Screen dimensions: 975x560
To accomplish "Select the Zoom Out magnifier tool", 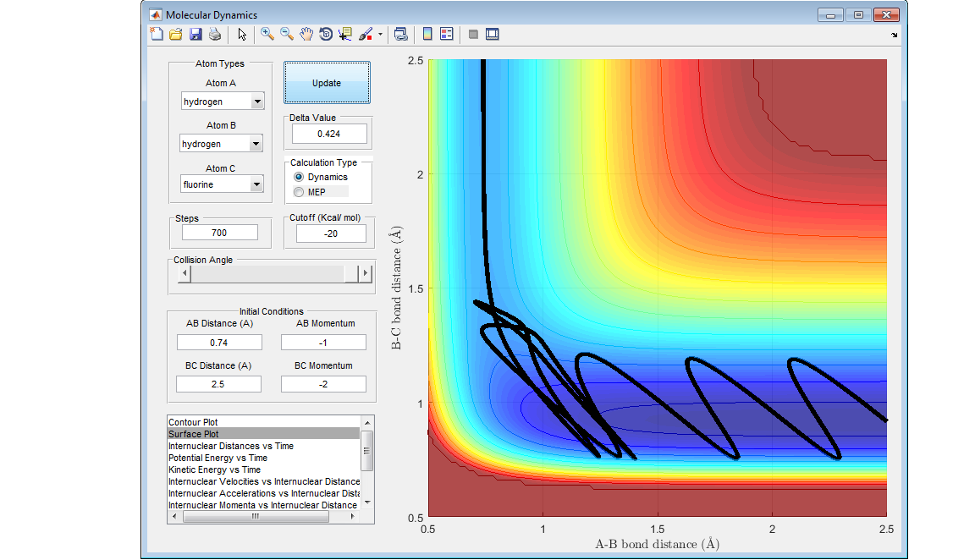I will (287, 34).
